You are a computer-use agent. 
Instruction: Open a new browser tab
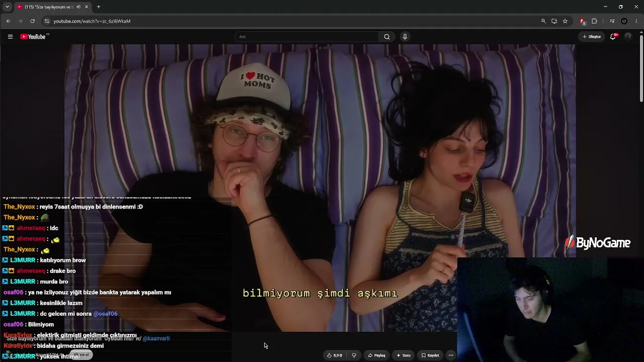pos(99,7)
